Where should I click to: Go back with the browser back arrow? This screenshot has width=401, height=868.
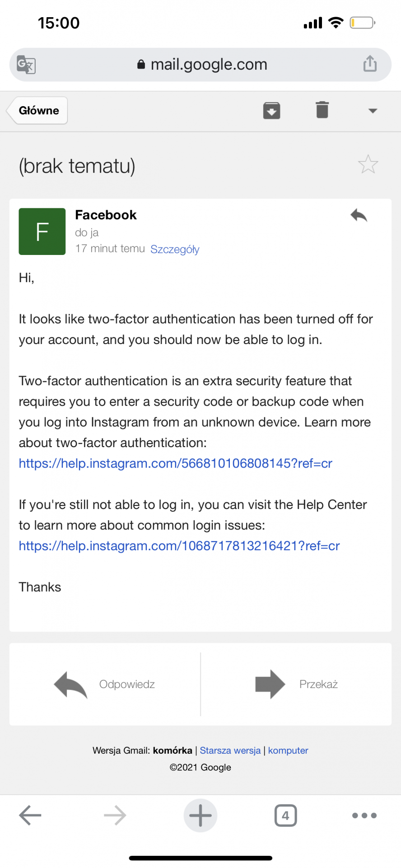pos(30,816)
